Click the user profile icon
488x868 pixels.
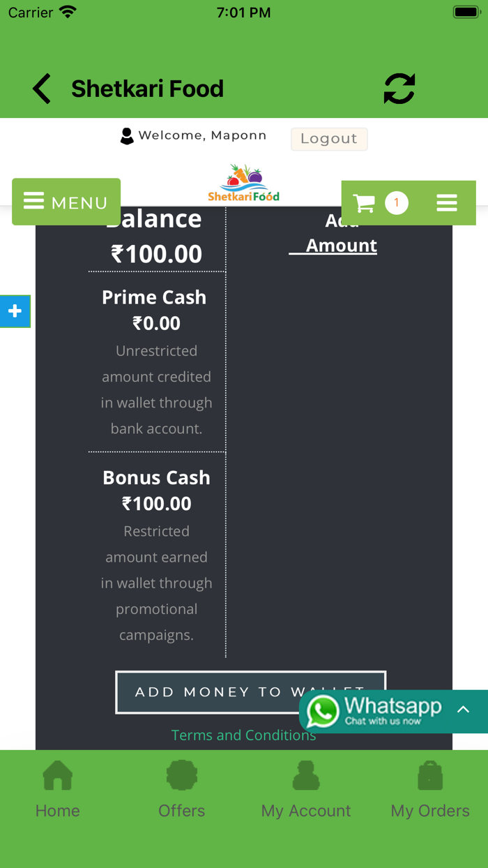[x=127, y=136]
